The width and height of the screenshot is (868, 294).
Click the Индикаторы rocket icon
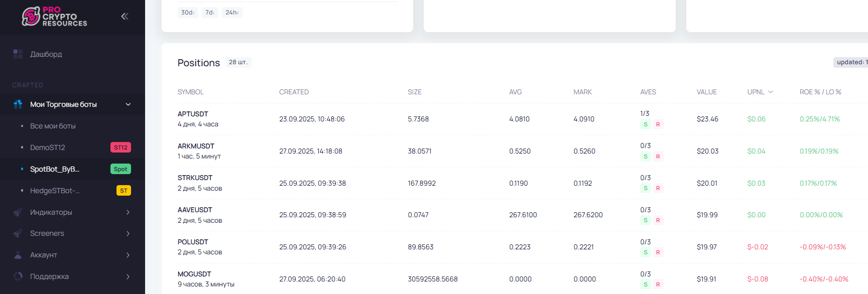point(18,212)
